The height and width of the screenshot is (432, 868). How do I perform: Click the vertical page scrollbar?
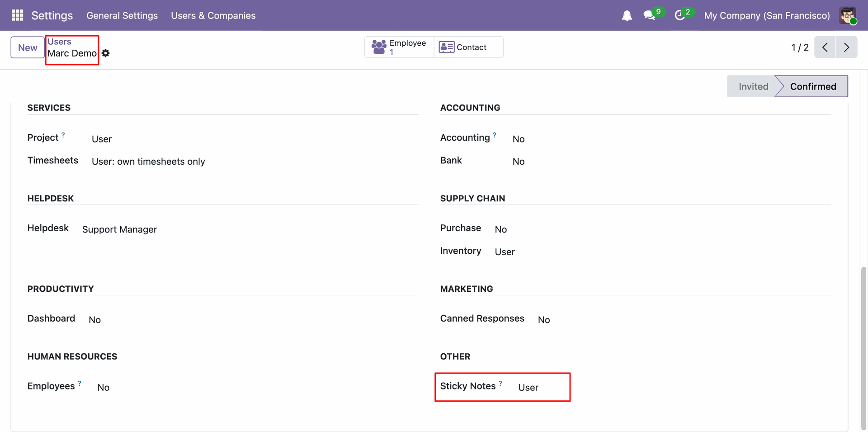pyautogui.click(x=863, y=348)
